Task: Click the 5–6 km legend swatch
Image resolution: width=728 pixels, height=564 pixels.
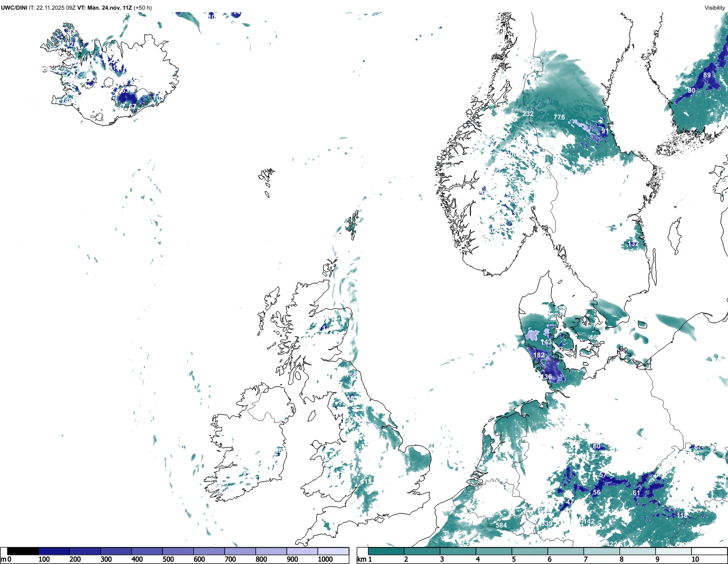Action: 530,551
